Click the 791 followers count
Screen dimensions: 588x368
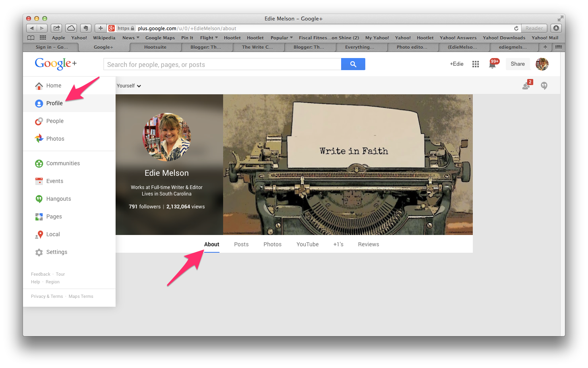[x=145, y=207]
